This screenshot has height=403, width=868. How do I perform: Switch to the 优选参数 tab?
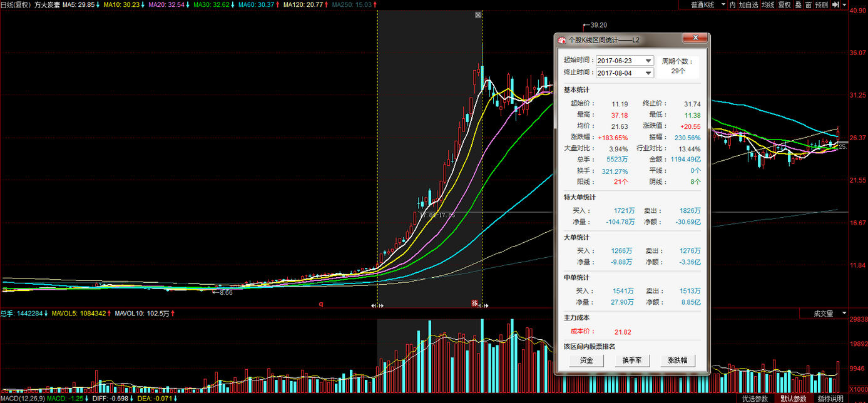pyautogui.click(x=755, y=399)
